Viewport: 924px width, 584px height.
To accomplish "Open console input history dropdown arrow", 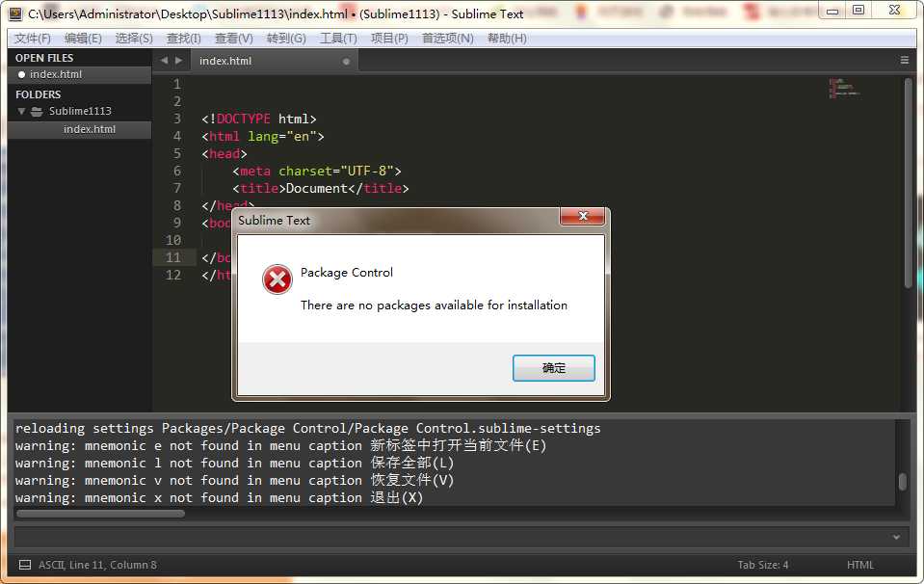I will coord(896,537).
